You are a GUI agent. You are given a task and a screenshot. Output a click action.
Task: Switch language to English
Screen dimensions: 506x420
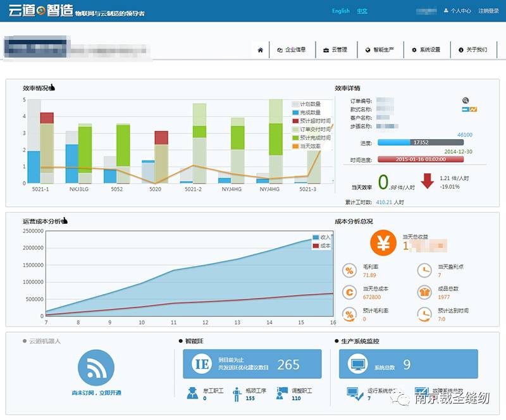point(340,11)
